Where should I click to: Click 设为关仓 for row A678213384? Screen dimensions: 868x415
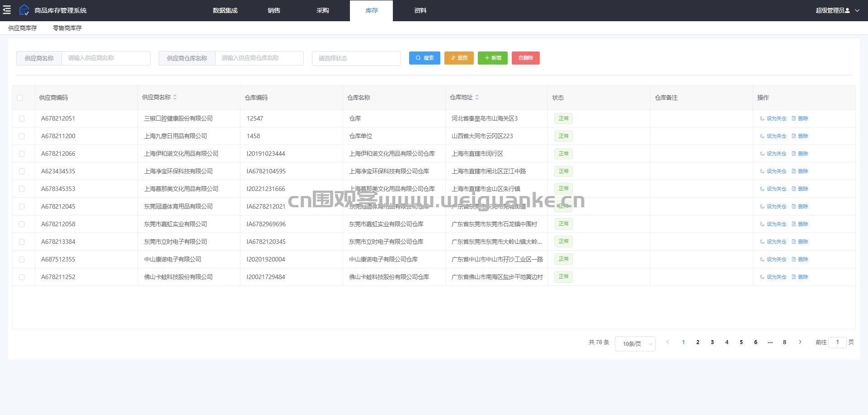tap(773, 242)
